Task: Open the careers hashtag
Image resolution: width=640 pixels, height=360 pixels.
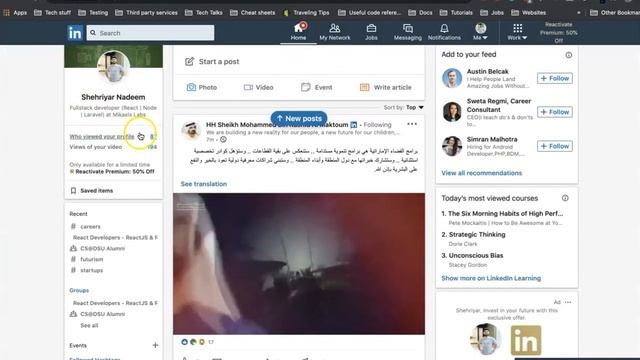Action: pos(90,227)
